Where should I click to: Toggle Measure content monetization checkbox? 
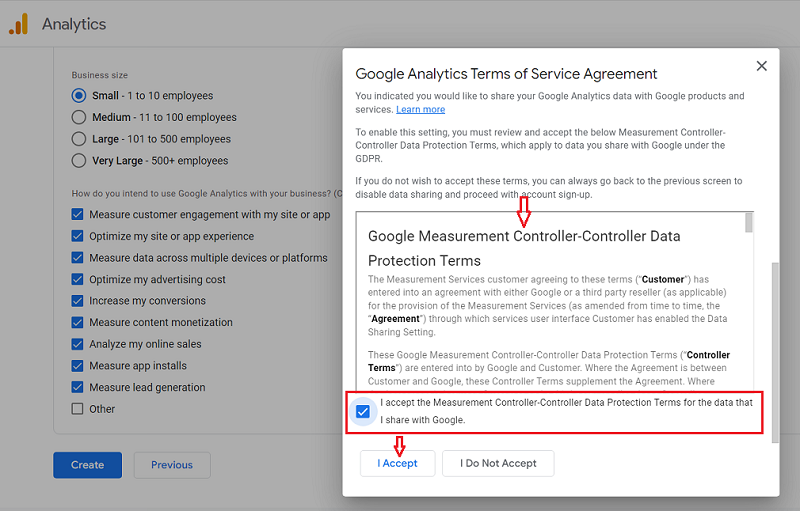click(77, 322)
